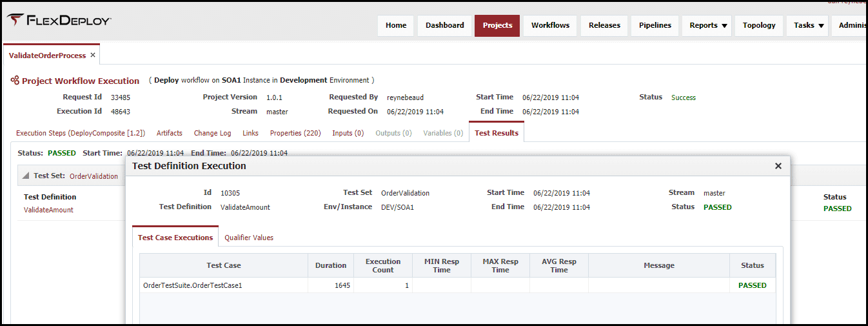Click PASSED status in test case row
The image size is (868, 326).
pos(753,285)
